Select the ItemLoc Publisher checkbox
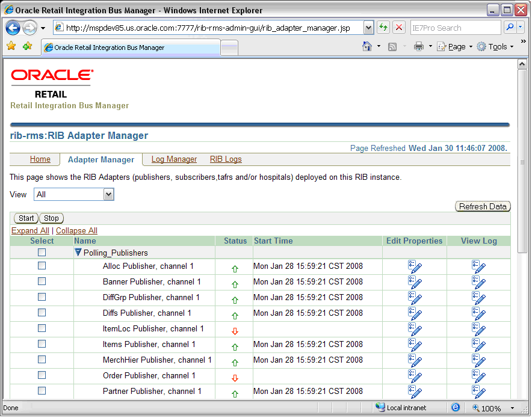 42,328
